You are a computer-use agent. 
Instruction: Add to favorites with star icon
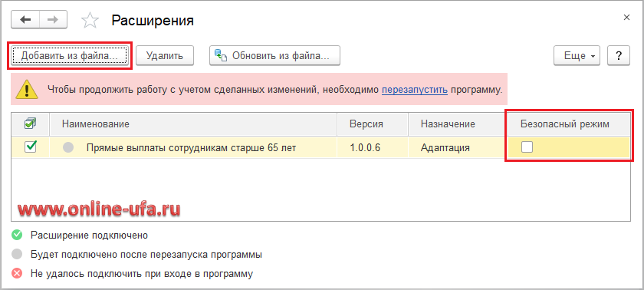(x=90, y=20)
